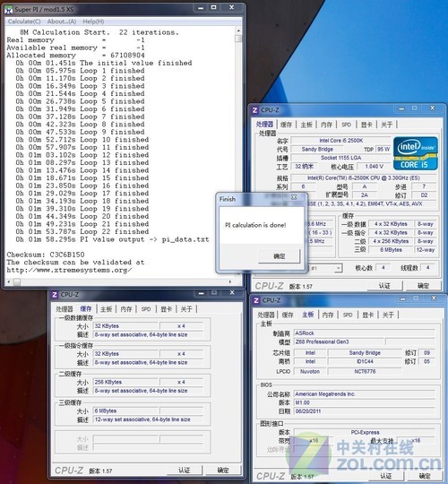Minimize the processor CPU-Z window
448x484 pixels.
(401, 108)
